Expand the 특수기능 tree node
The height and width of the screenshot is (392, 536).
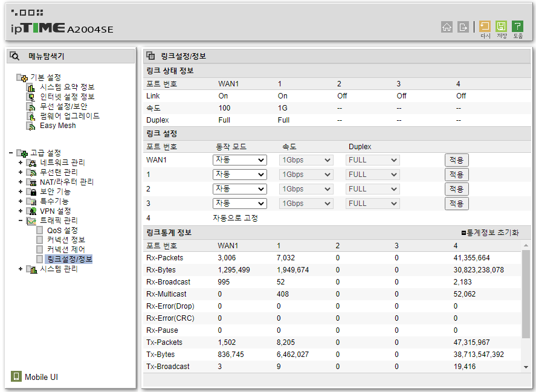coord(21,201)
